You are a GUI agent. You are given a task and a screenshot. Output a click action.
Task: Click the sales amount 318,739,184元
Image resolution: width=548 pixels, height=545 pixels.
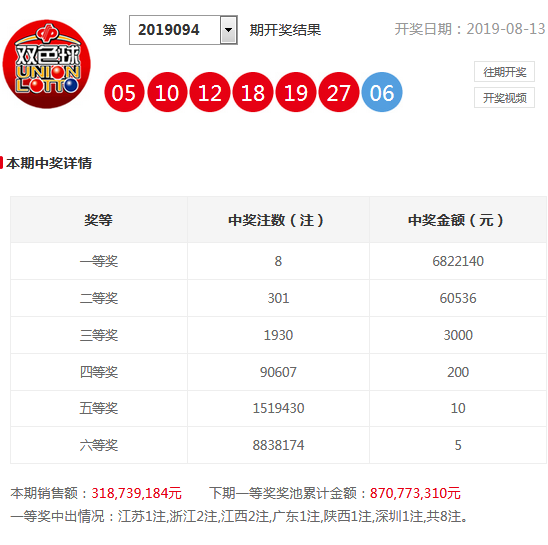tap(136, 493)
